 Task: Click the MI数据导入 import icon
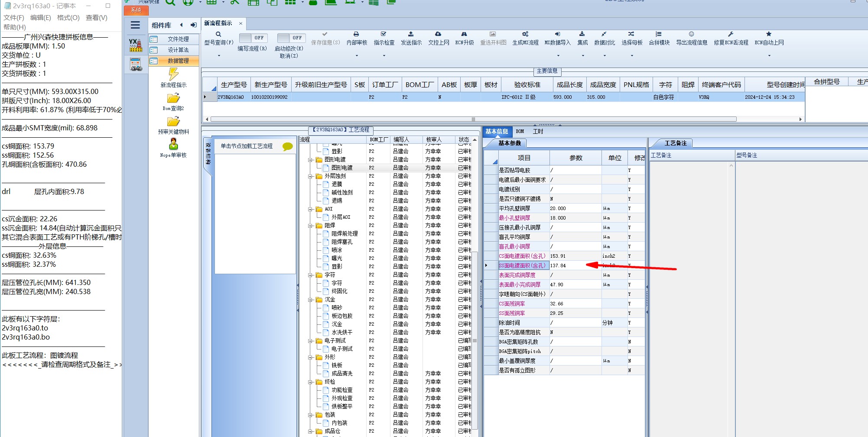click(558, 34)
